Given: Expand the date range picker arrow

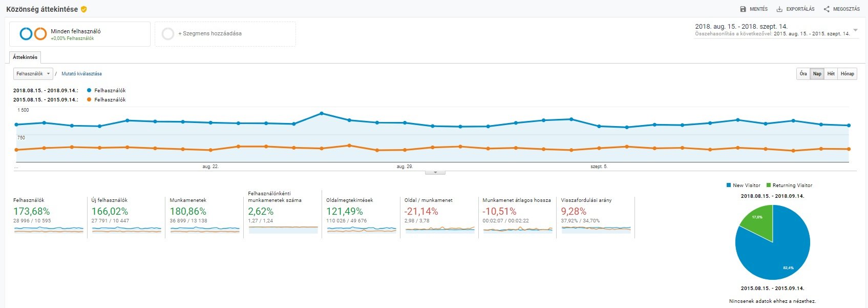Looking at the screenshot, I should (x=855, y=30).
